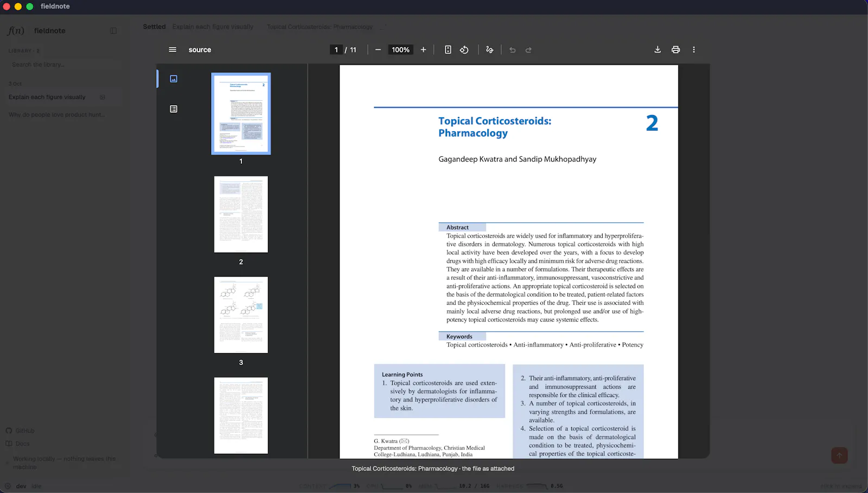The image size is (868, 493).
Task: Click the 100% zoom level field
Action: 401,50
